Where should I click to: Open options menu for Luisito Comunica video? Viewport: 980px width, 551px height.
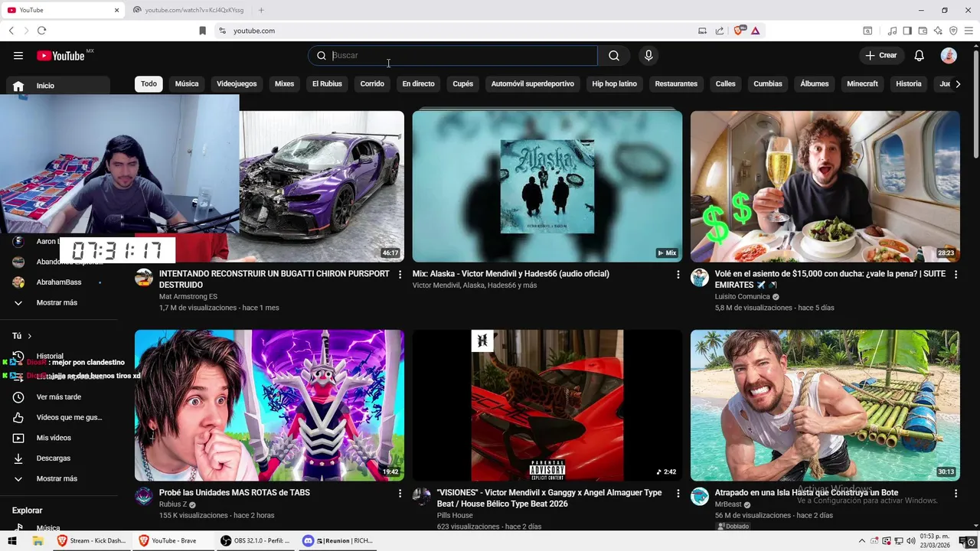[955, 274]
